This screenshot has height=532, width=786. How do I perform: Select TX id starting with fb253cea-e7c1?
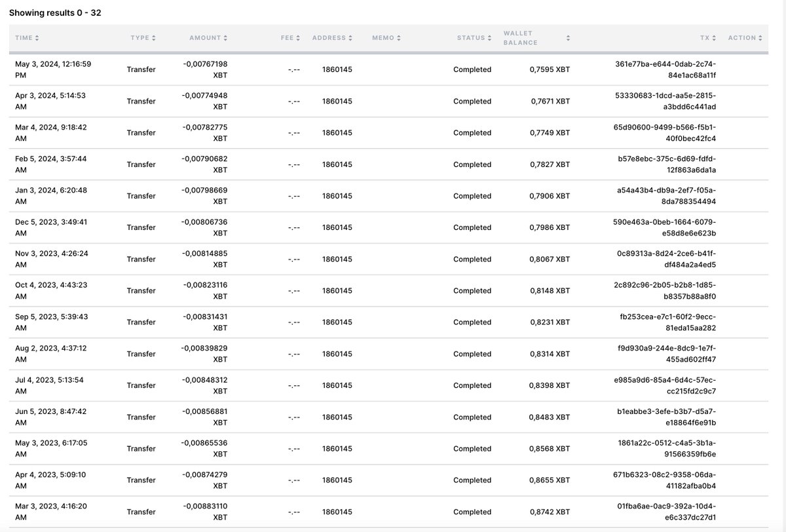tap(668, 322)
